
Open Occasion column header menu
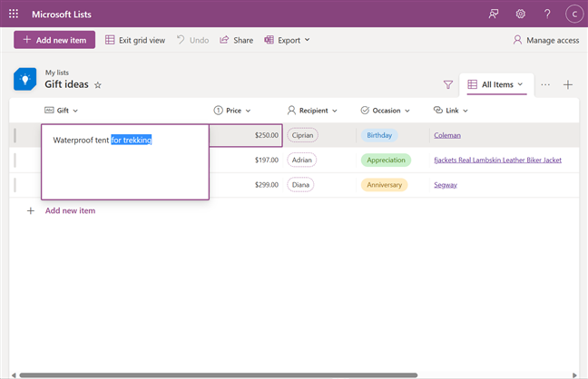[x=386, y=111]
